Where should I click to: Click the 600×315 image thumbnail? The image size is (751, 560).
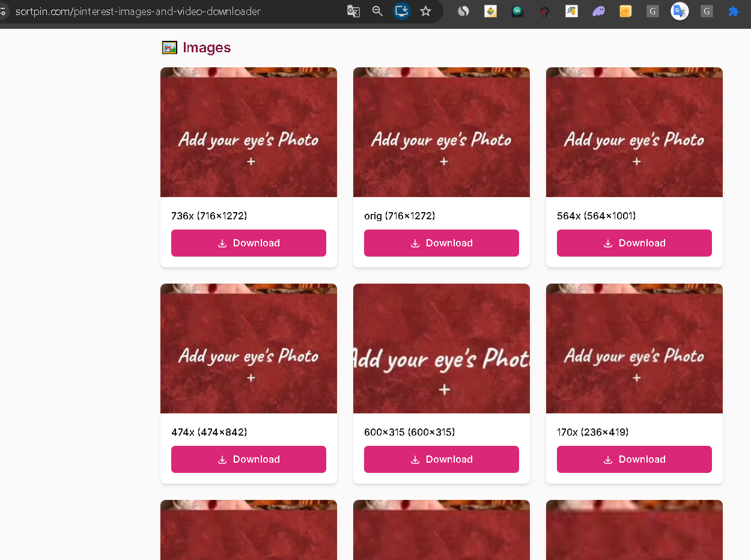coord(442,348)
